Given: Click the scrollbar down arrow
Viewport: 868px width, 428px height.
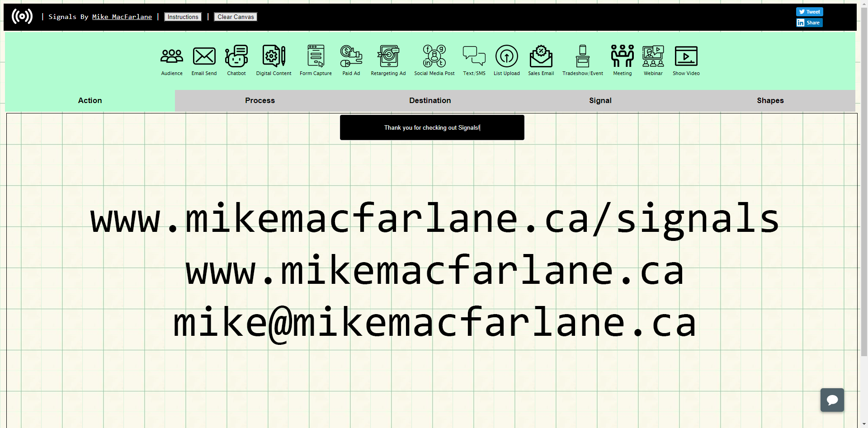Looking at the screenshot, I should pos(864,424).
